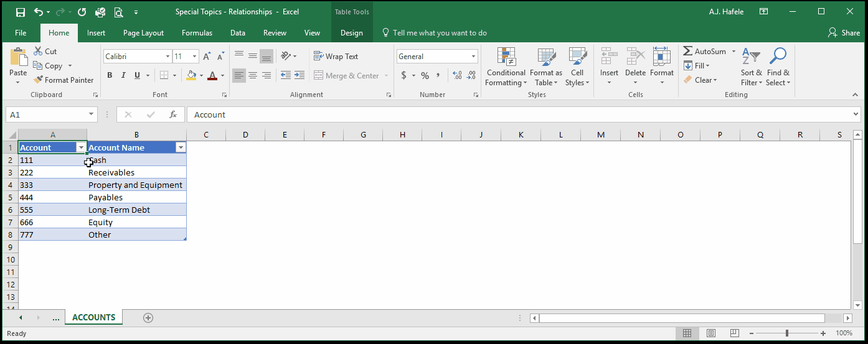Open Conditional Formatting menu
Viewport: 868px width, 344px height.
tap(506, 67)
